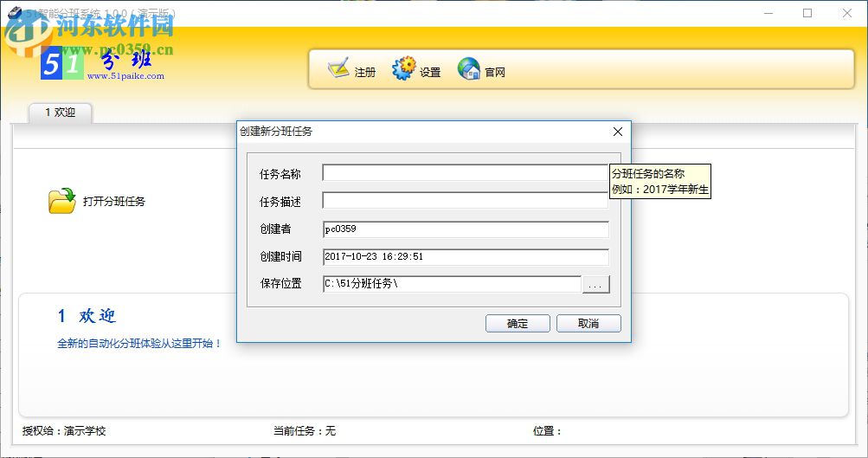Click the 全新的自动化分班体验从这里开始 text
Screen dimensions: 868x458
[139, 344]
